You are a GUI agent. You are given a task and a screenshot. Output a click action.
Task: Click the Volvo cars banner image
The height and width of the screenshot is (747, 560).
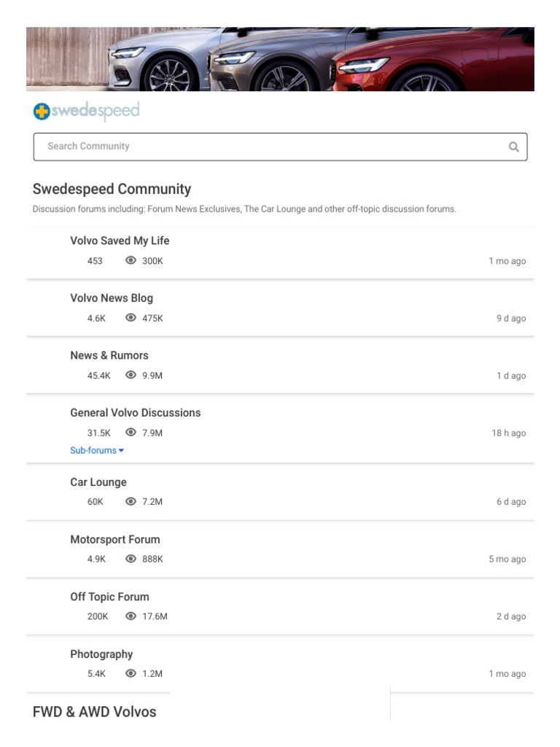click(280, 59)
